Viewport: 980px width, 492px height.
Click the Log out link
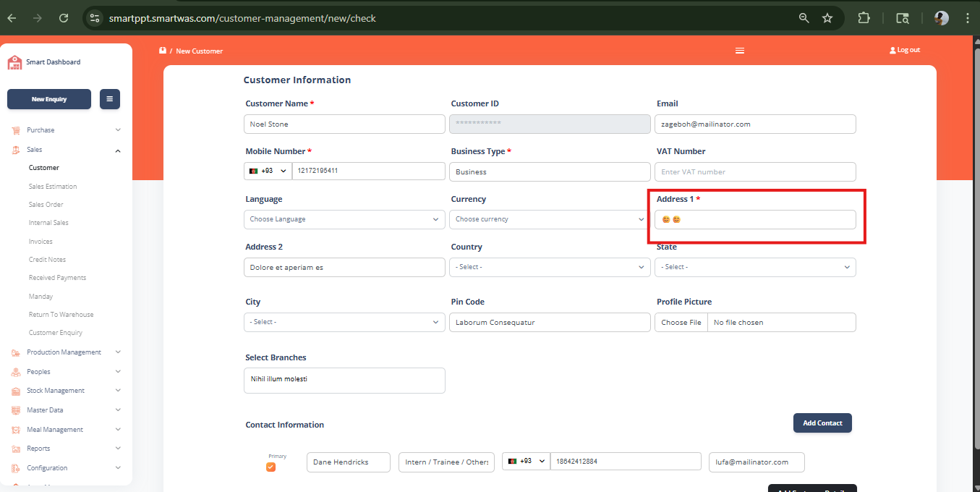[x=905, y=50]
